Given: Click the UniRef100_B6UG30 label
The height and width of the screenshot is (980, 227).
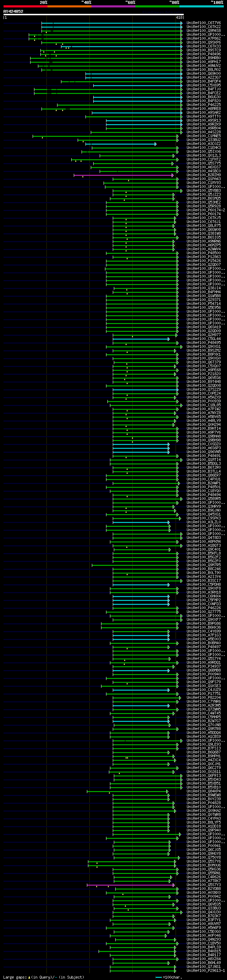Looking at the screenshot, I should tap(203, 97).
